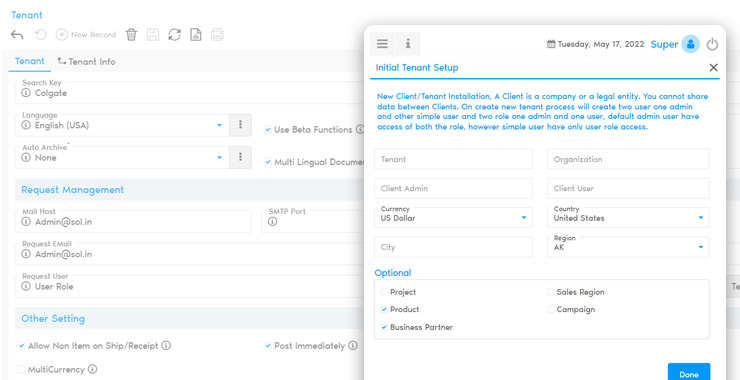
Task: Click the New Record button
Action: pyautogui.click(x=86, y=34)
